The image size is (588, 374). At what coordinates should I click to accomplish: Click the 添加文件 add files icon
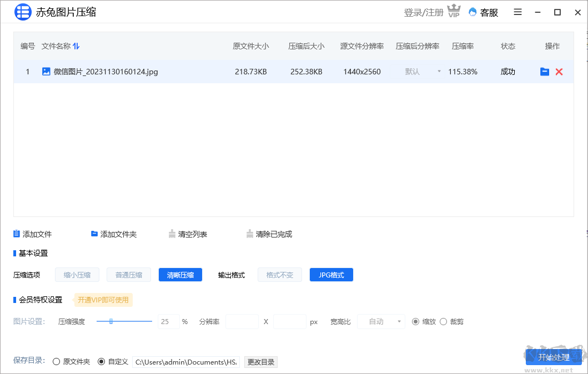(16, 234)
